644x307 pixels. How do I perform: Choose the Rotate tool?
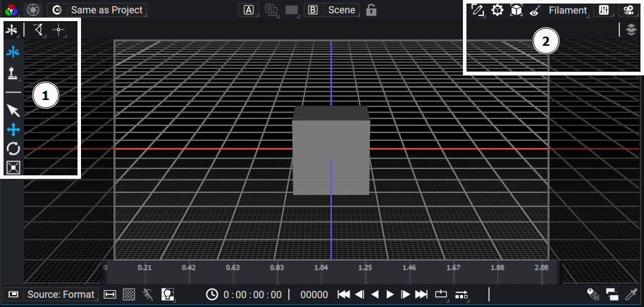(13, 149)
